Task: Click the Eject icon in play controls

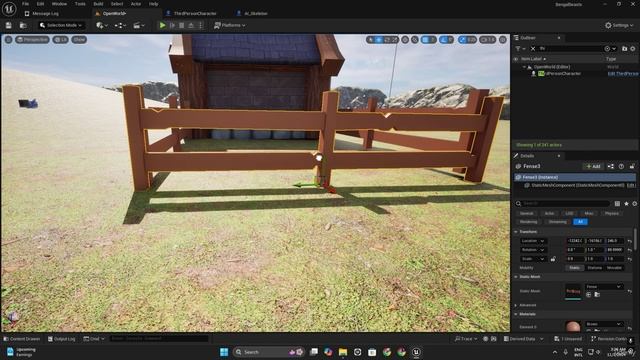Action: click(191, 25)
